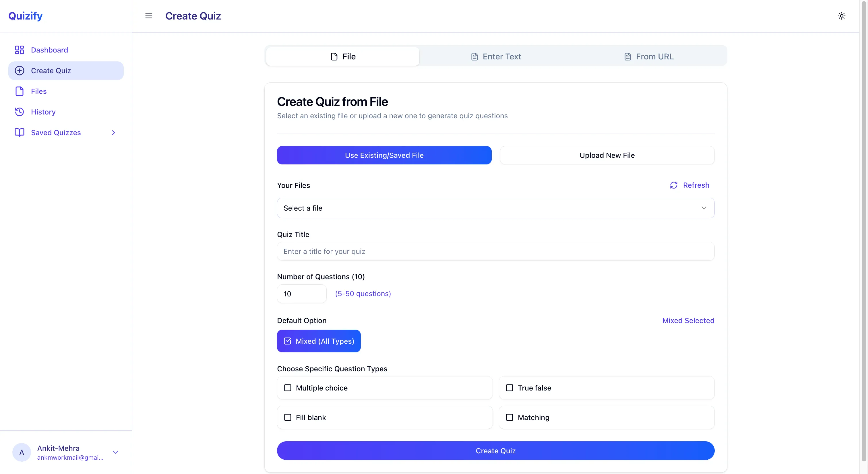The image size is (868, 474).
Task: Click the quiz title input field
Action: pos(495,251)
